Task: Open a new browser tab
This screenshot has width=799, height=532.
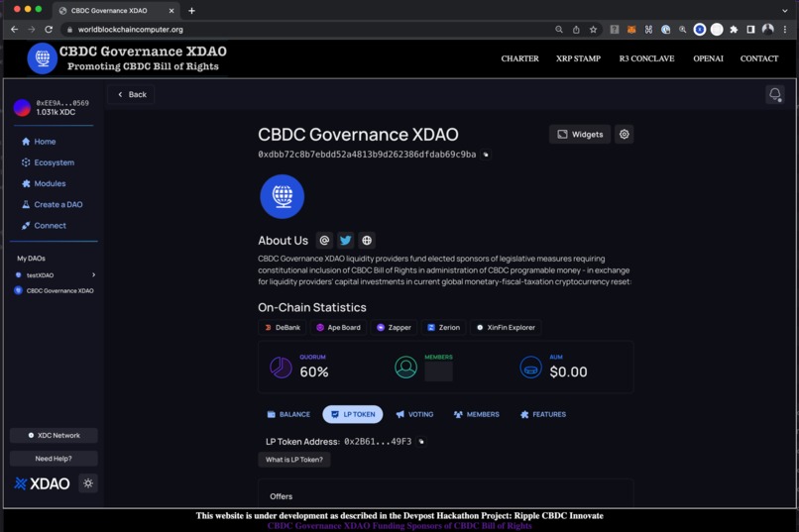Action: (x=191, y=11)
